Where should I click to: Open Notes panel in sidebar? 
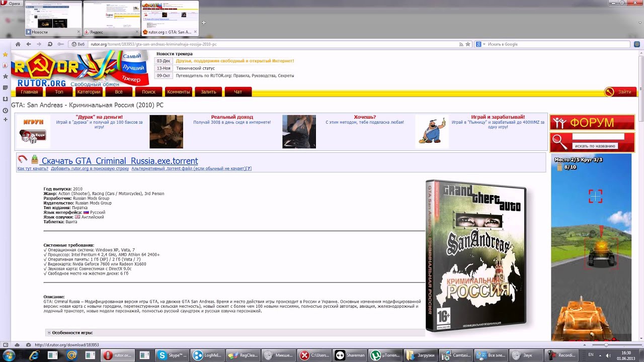click(6, 87)
